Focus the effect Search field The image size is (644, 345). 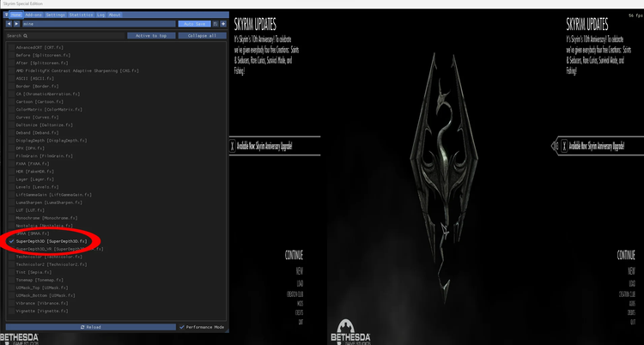tap(66, 36)
